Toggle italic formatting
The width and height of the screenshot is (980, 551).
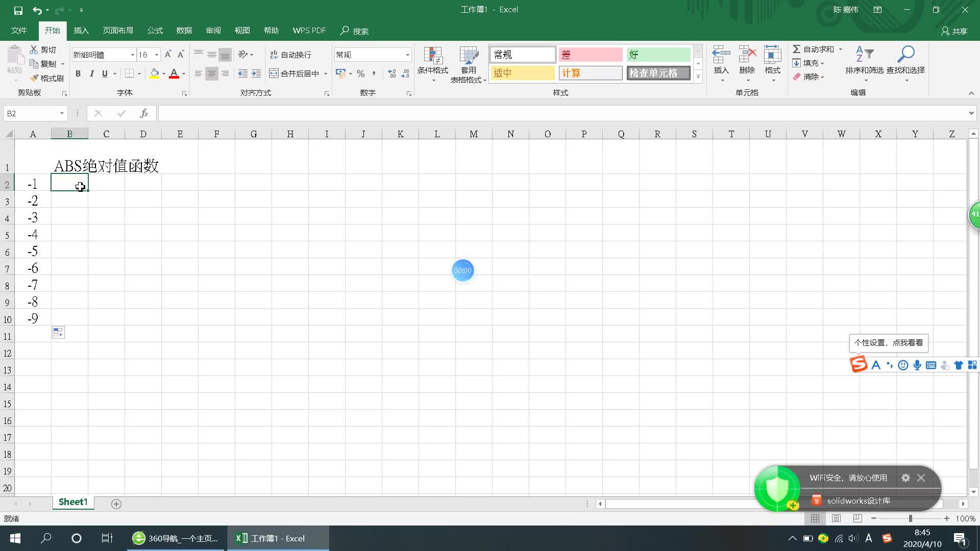91,73
